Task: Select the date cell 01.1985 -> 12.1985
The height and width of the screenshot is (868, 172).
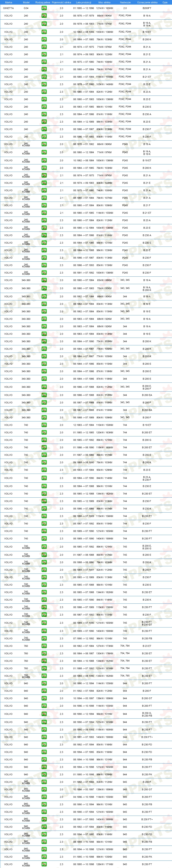Action: pyautogui.click(x=84, y=433)
